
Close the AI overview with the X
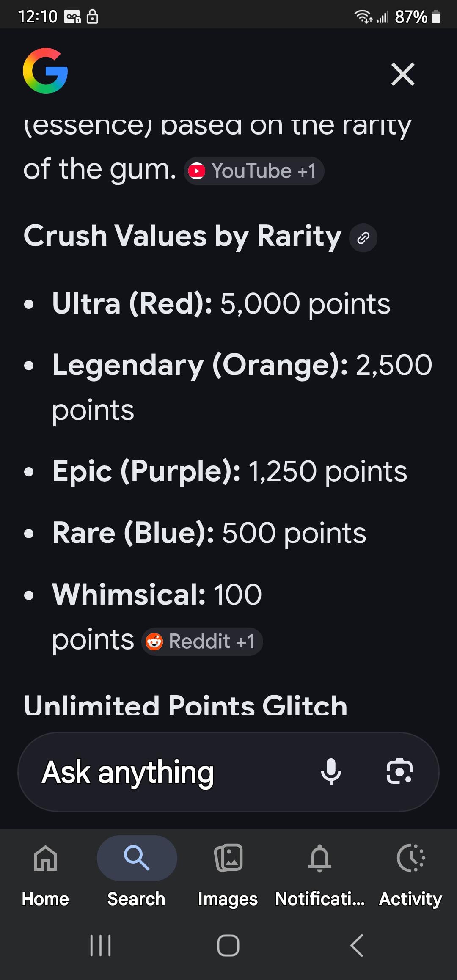click(x=402, y=74)
